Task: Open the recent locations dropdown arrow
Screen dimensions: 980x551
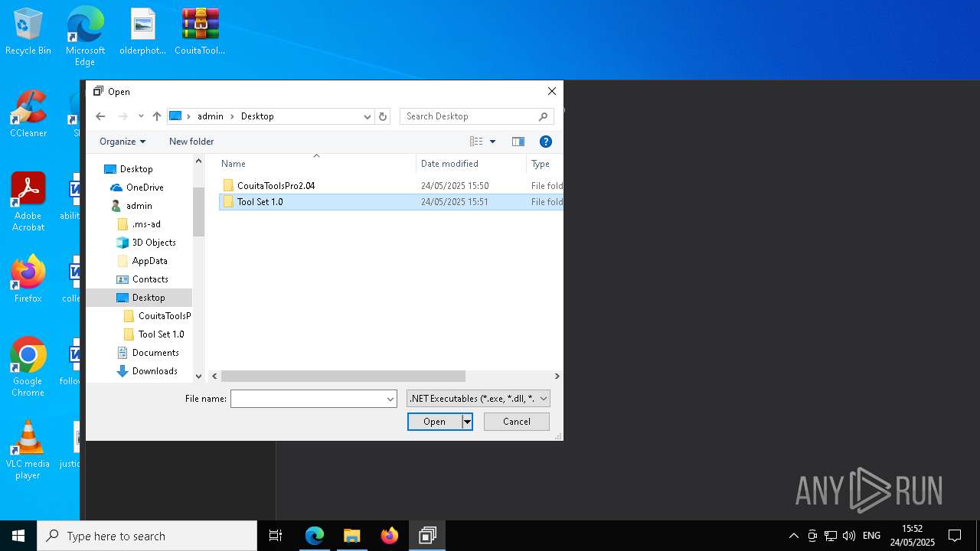Action: [141, 116]
